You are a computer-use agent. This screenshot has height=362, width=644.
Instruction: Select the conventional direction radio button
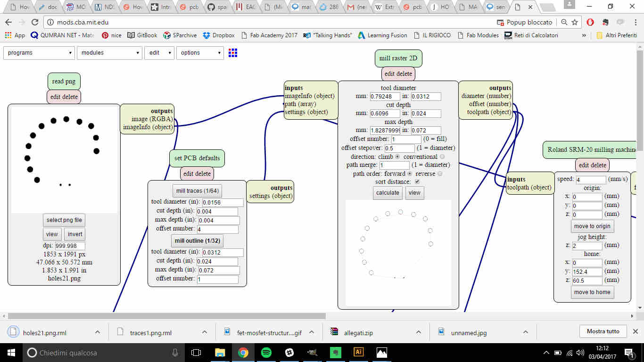point(442,156)
